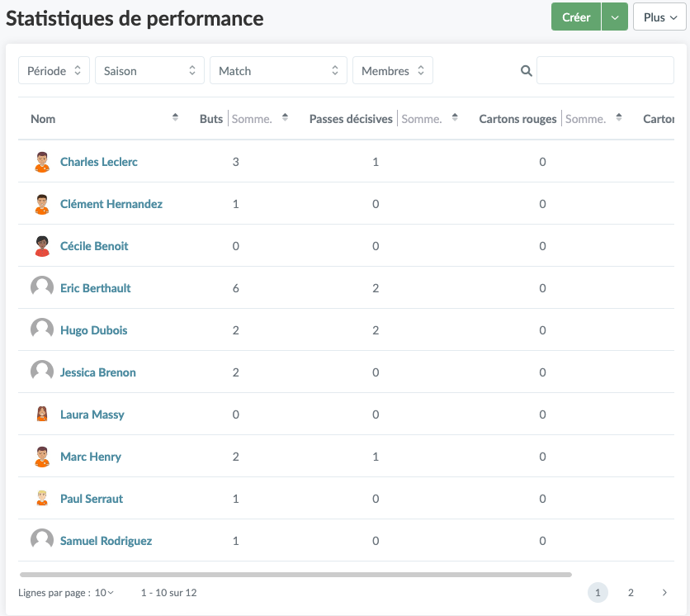Expand the Match filter dropdown
Screen dimensions: 690x616
pos(278,71)
